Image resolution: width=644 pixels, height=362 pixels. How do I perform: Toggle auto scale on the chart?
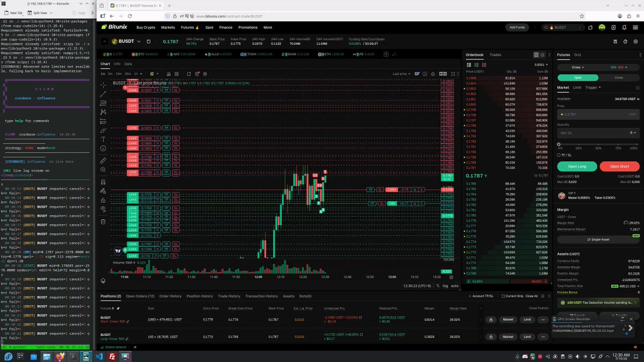[455, 286]
